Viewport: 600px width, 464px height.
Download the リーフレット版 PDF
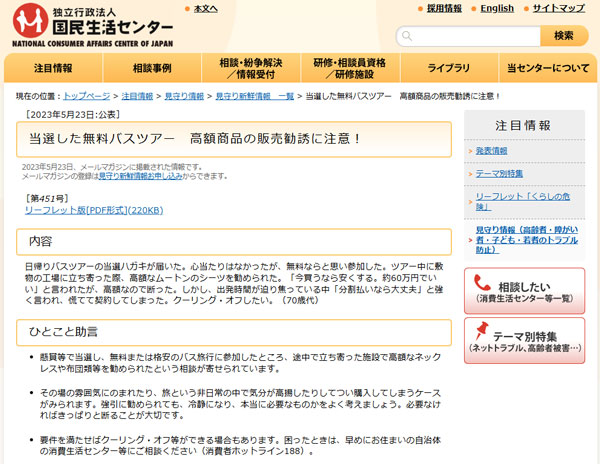point(94,210)
